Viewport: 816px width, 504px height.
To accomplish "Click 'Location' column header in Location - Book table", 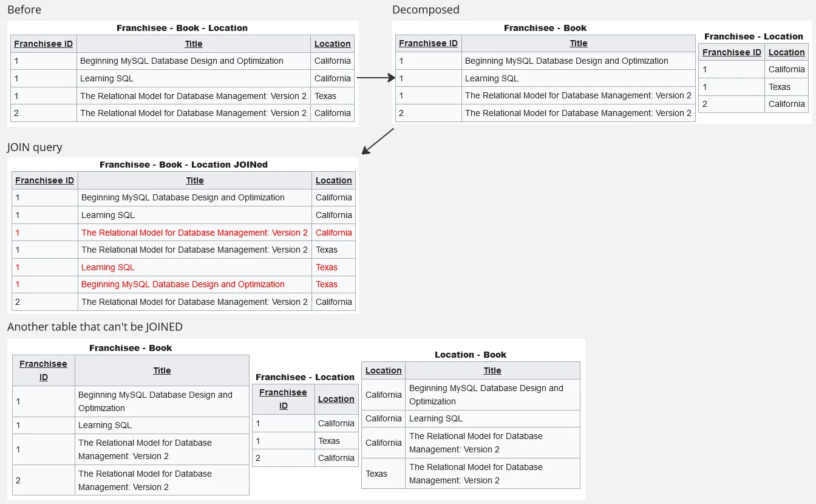I will coord(383,370).
